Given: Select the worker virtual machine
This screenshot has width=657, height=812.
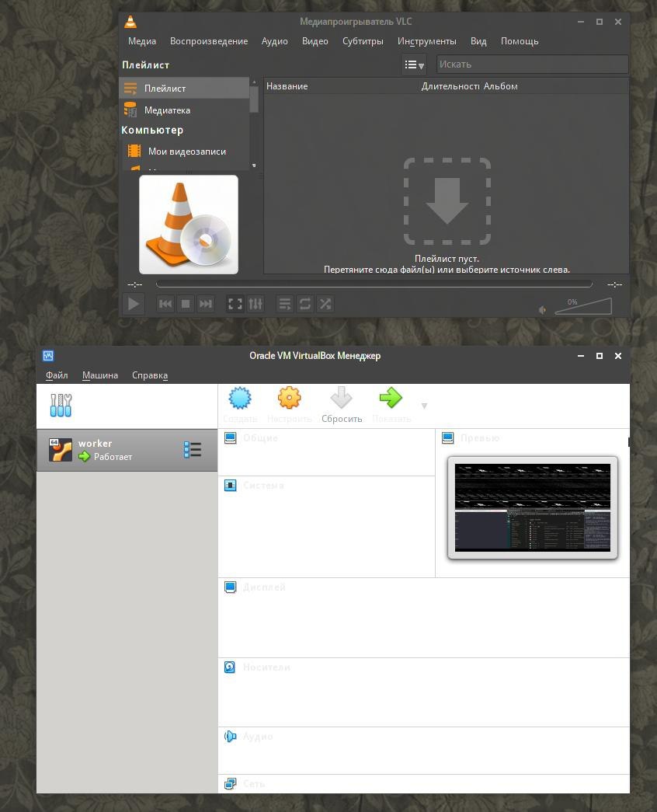Looking at the screenshot, I should [127, 449].
